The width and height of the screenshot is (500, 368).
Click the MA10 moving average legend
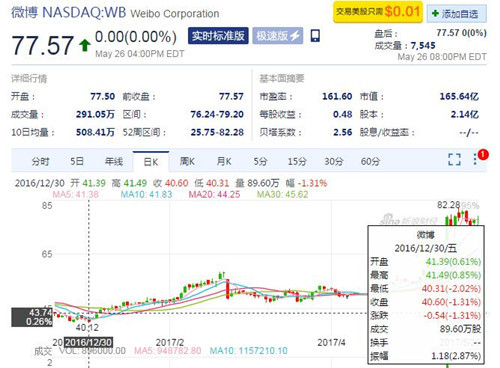[x=146, y=194]
